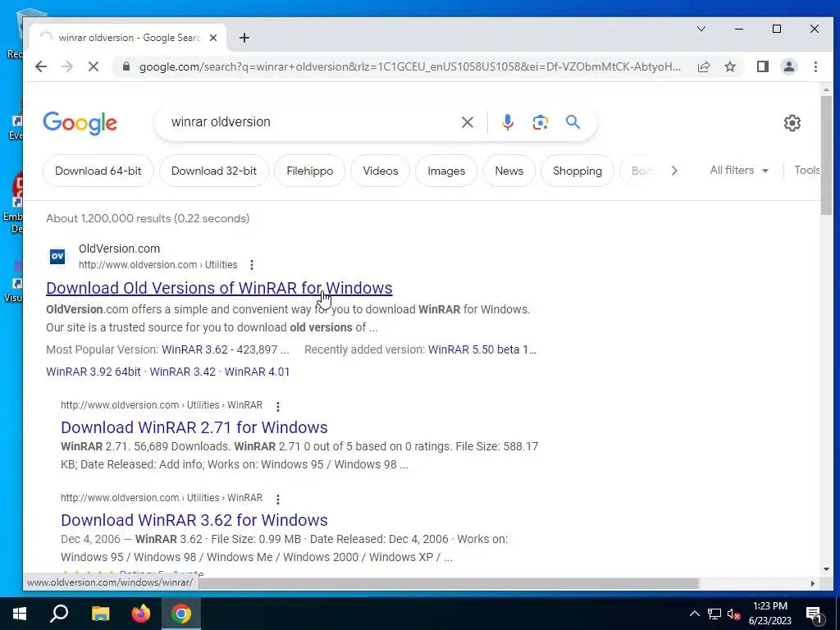Screen dimensions: 840x630
Task: Clear the search box with the X
Action: 467,122
